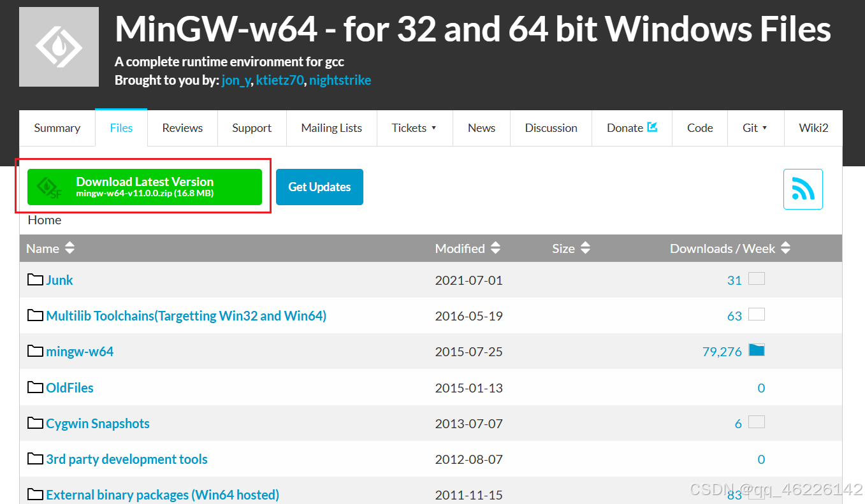Click the 2012-08-07 modified date
Image resolution: width=865 pixels, height=504 pixels.
click(469, 459)
